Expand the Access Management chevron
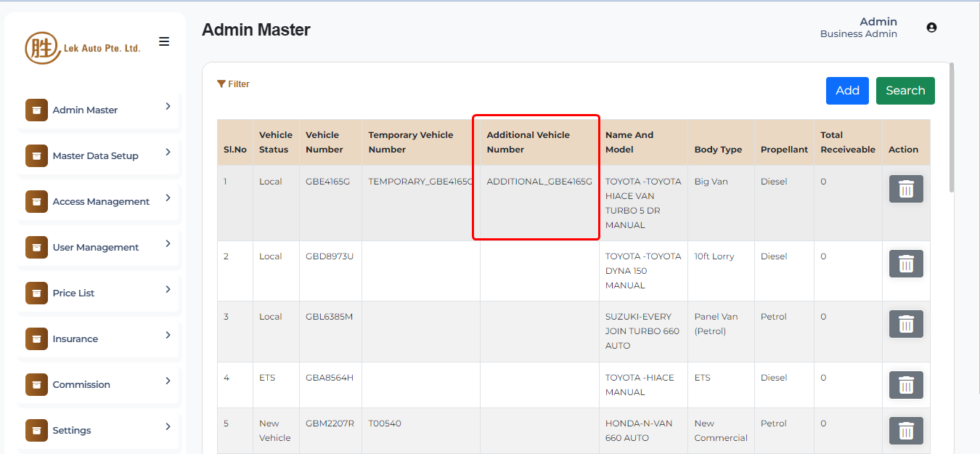 click(x=168, y=198)
